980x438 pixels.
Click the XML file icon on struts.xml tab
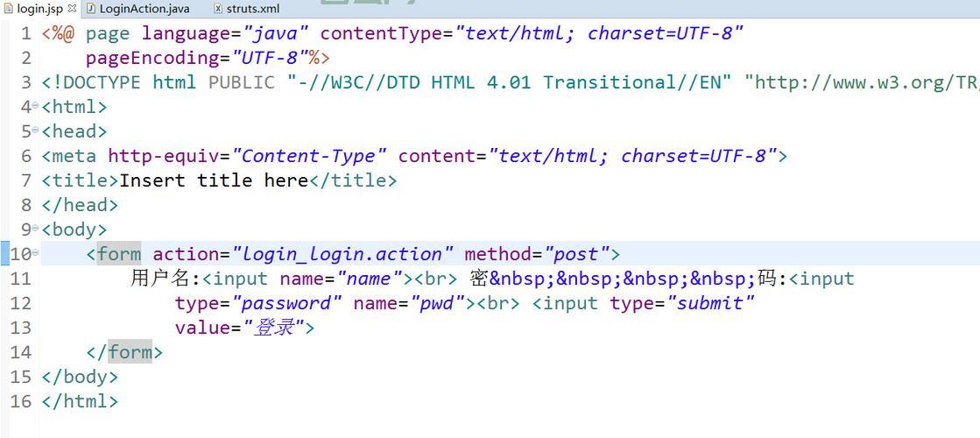tap(218, 9)
